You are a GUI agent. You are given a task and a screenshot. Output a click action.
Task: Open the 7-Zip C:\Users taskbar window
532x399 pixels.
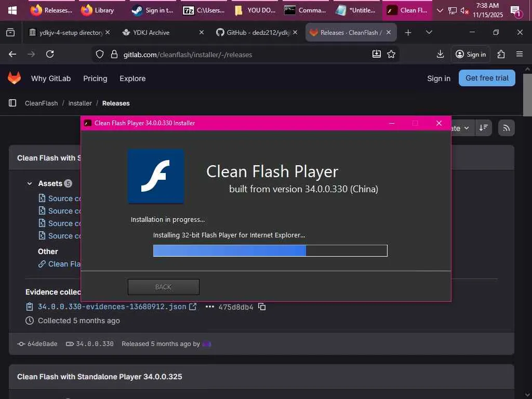click(204, 10)
